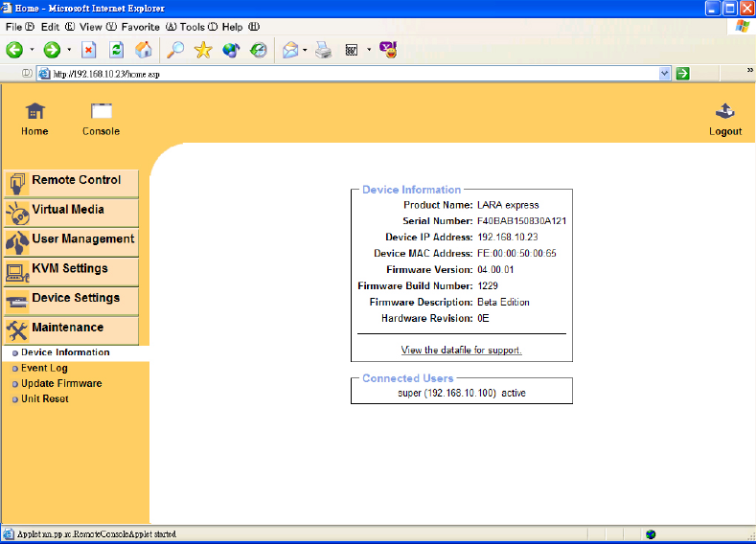Click the green Go arrow button
The width and height of the screenshot is (756, 544).
(x=683, y=74)
